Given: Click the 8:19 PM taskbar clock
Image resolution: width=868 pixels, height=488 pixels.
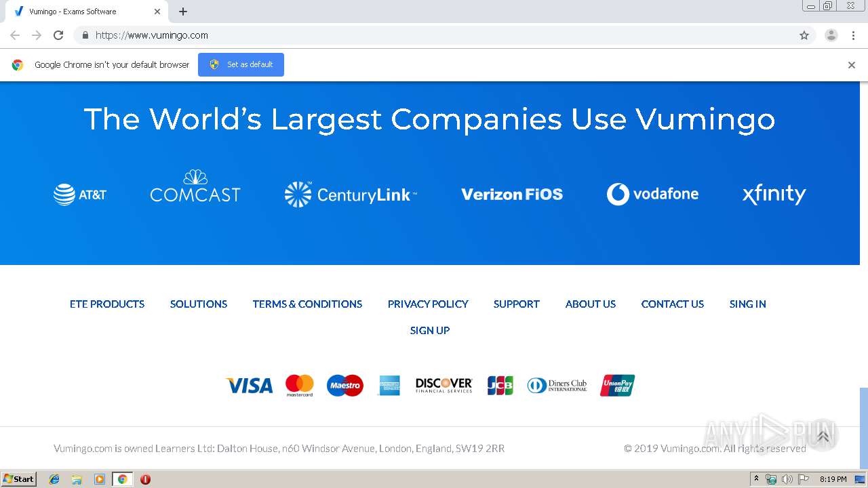Looking at the screenshot, I should click(x=833, y=479).
